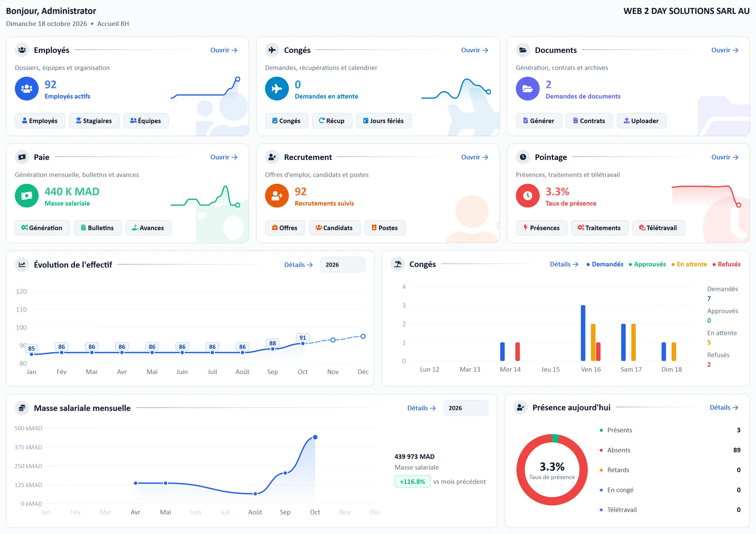The width and height of the screenshot is (756, 534).
Task: Click the Pointage clock header icon
Action: (x=523, y=157)
